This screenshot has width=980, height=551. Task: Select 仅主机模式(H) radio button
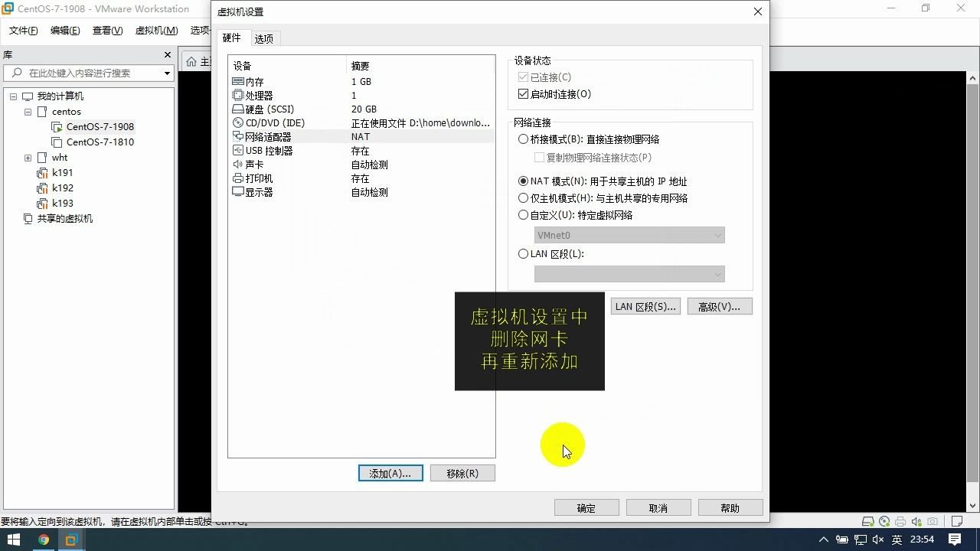click(x=524, y=198)
